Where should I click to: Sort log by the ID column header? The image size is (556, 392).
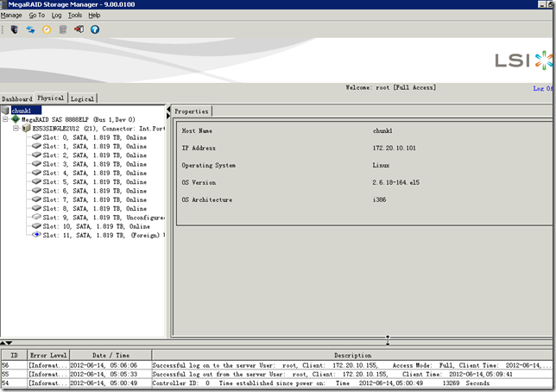14,355
